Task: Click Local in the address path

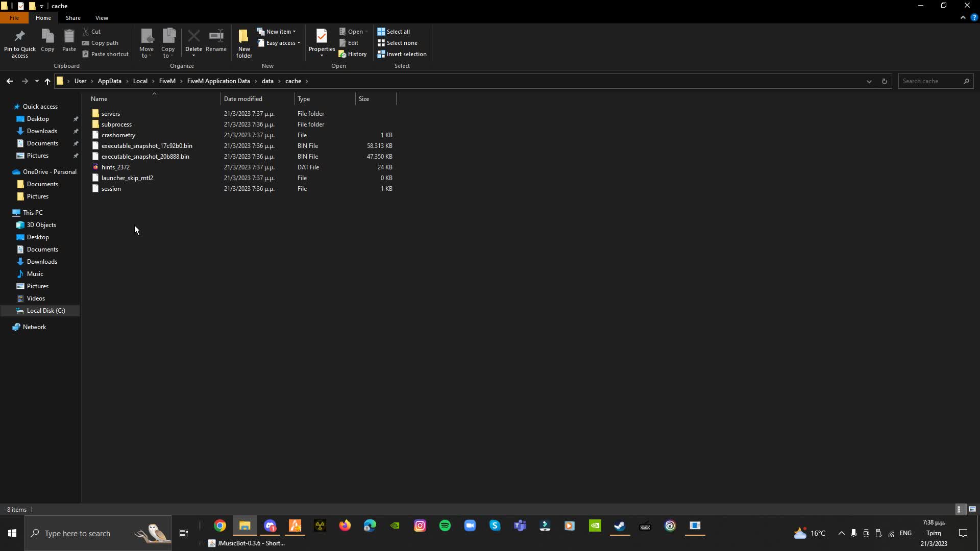Action: point(140,81)
